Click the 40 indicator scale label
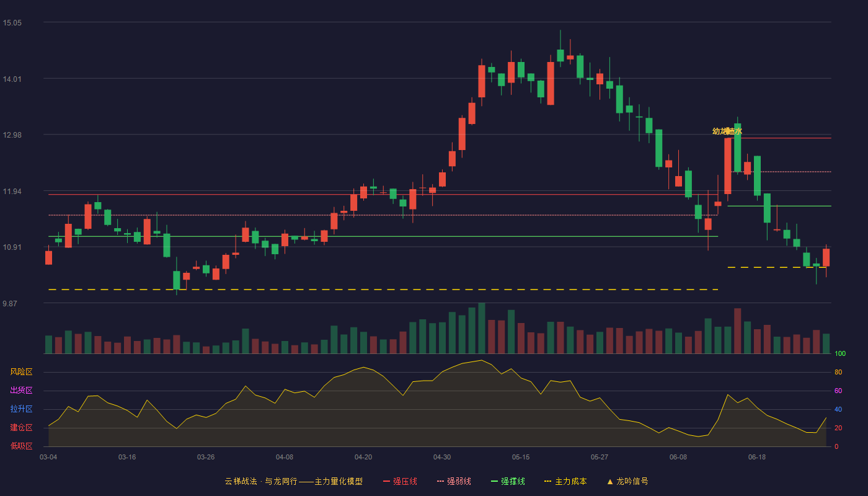Image resolution: width=868 pixels, height=496 pixels. pyautogui.click(x=838, y=409)
